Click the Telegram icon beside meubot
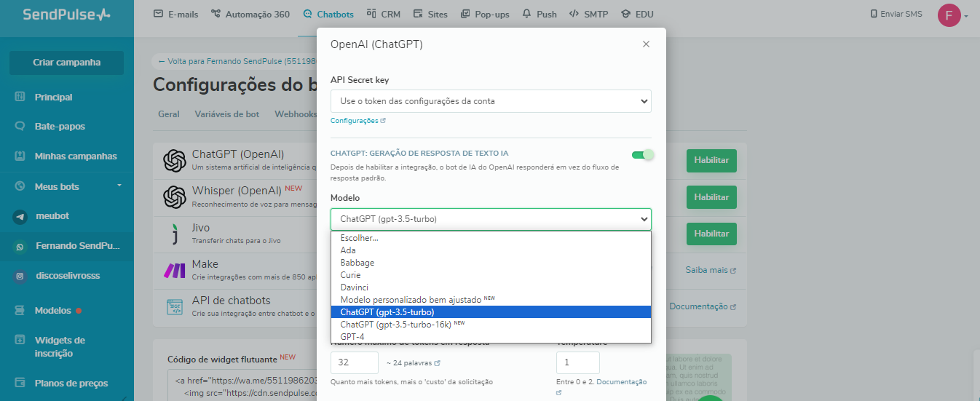 20,216
